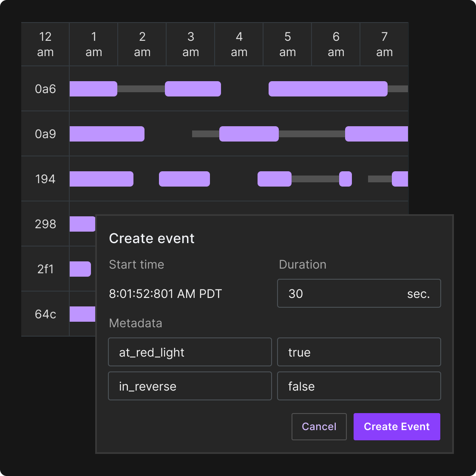Select the 7 am column header
The width and height of the screenshot is (476, 476).
(x=384, y=44)
